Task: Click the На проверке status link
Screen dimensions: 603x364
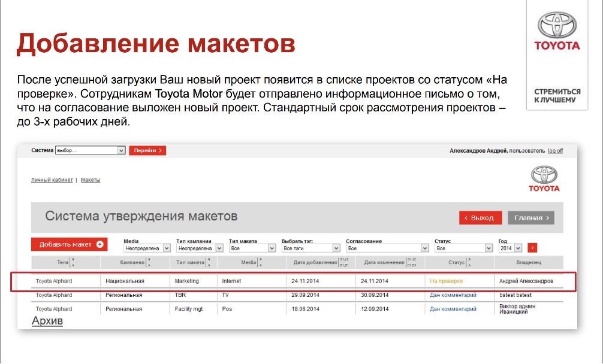Action: [446, 281]
